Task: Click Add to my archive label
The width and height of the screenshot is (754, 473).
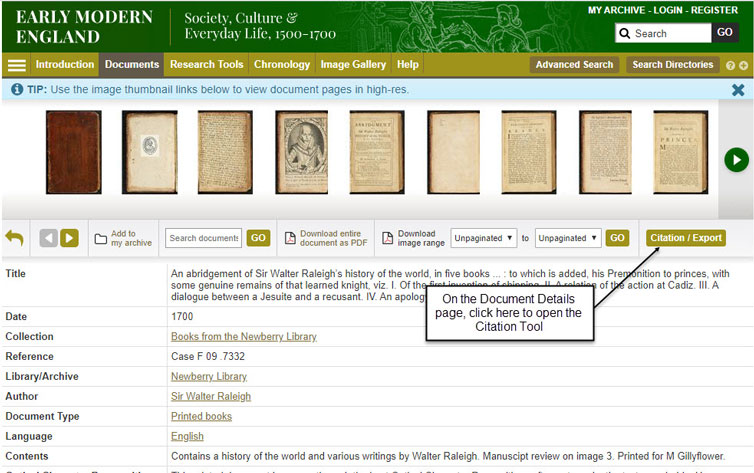Action: tap(131, 238)
